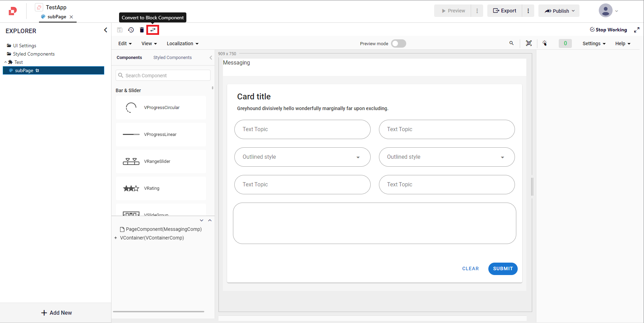
Task: Click the pin icon beside subPage
Action: coord(37,70)
